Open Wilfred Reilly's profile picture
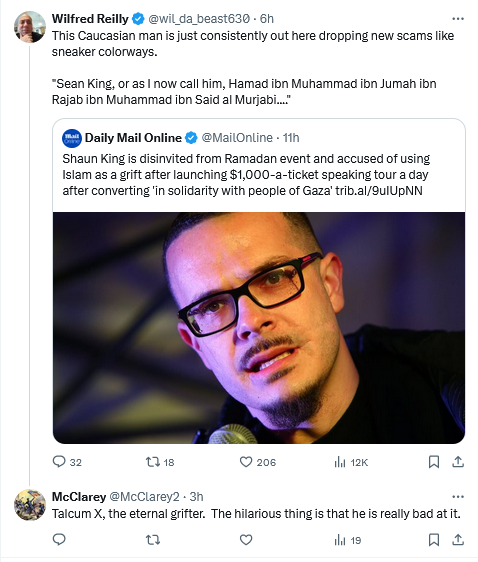Screen dimensions: 478x562 tap(30, 27)
